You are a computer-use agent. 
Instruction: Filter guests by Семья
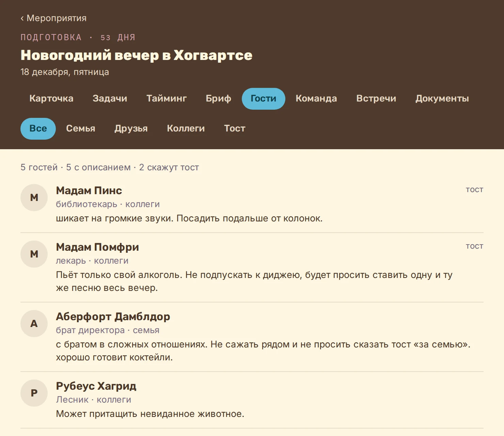pyautogui.click(x=81, y=128)
